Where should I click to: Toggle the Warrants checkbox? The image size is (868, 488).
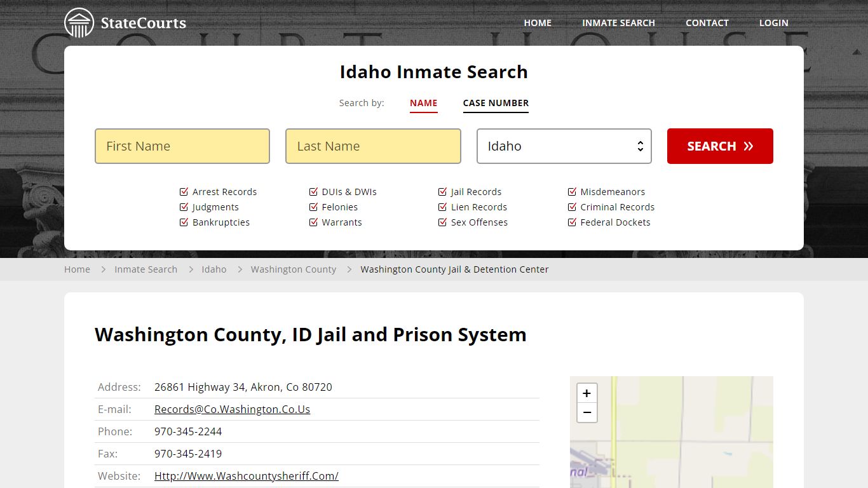313,222
